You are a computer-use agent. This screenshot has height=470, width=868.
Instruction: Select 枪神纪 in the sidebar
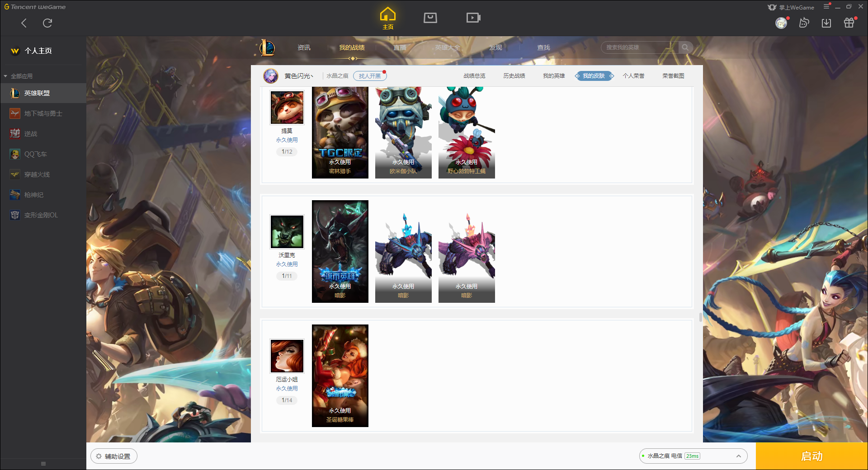tap(43, 195)
